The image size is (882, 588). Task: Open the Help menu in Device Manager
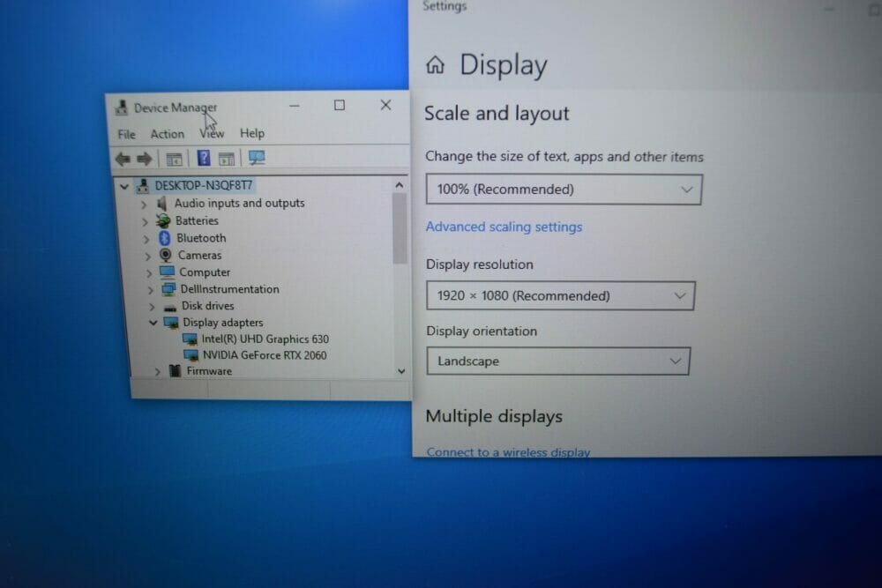coord(252,133)
